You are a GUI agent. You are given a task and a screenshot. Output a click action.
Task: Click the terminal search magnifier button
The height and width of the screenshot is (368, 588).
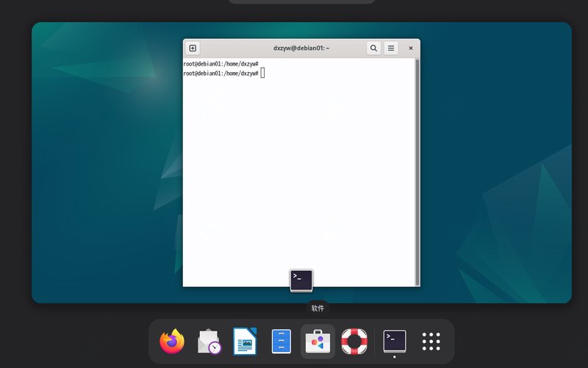coord(373,48)
